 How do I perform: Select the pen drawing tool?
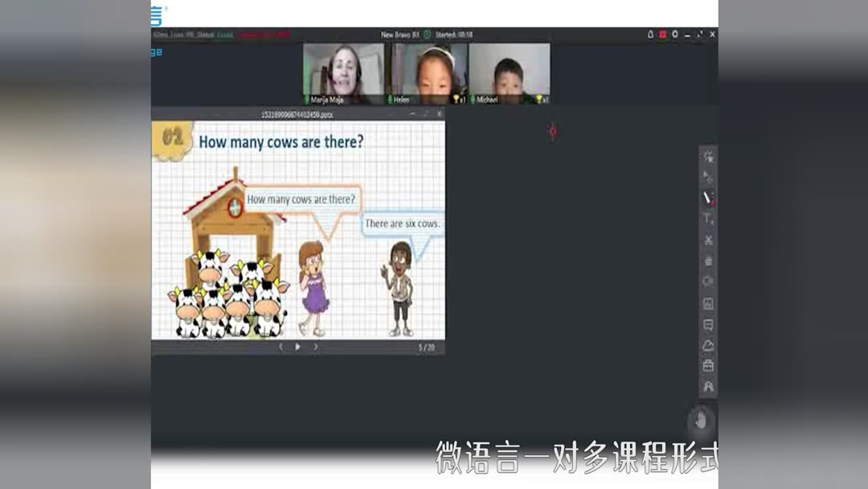tap(707, 198)
